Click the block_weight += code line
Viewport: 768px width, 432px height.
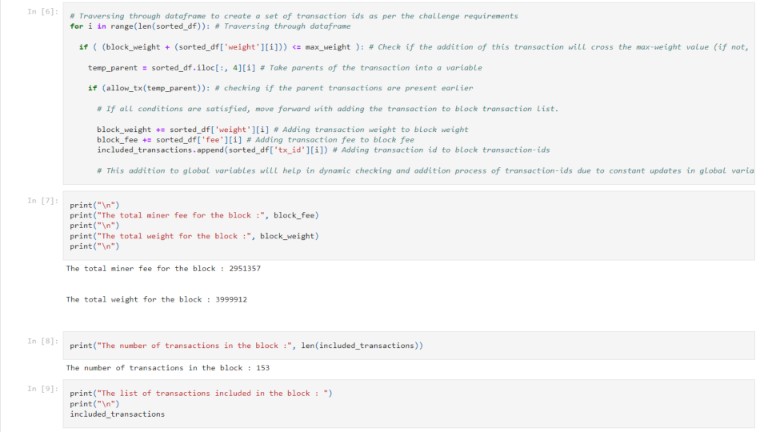pos(283,129)
